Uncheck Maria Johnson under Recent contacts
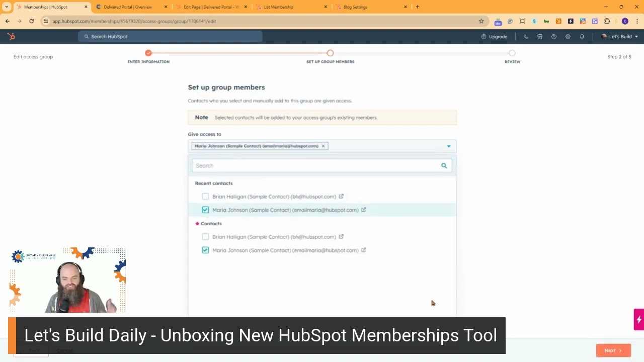 click(205, 210)
